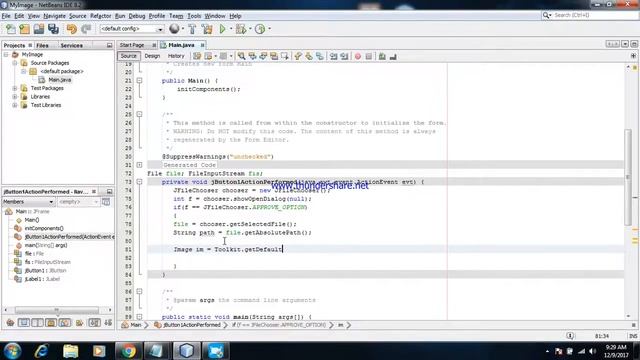
Task: Click the globe browser icon in toolbar
Action: click(x=174, y=29)
